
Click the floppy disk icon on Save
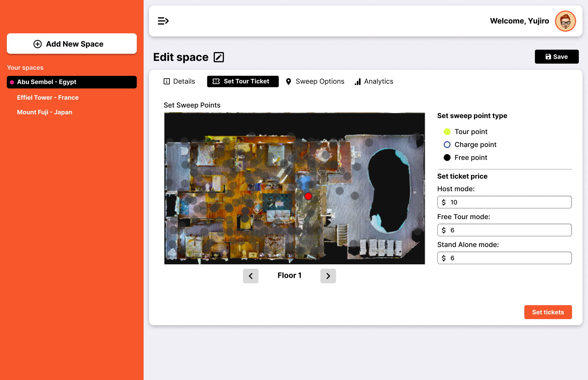548,57
